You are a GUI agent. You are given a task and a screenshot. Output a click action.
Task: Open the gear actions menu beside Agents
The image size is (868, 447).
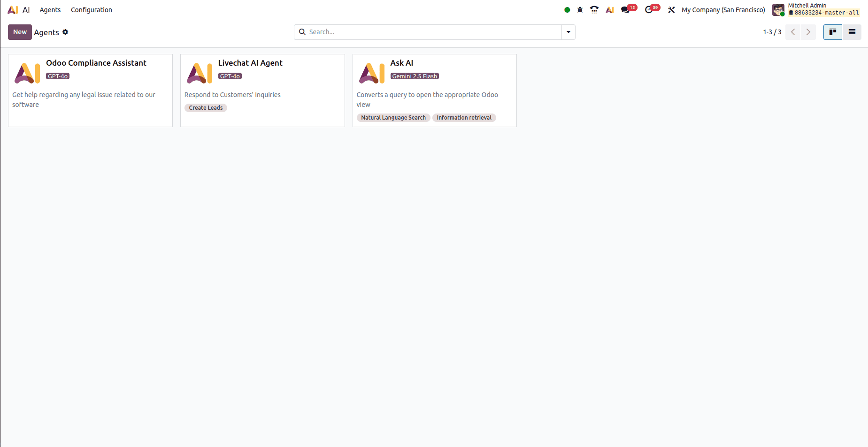(65, 32)
